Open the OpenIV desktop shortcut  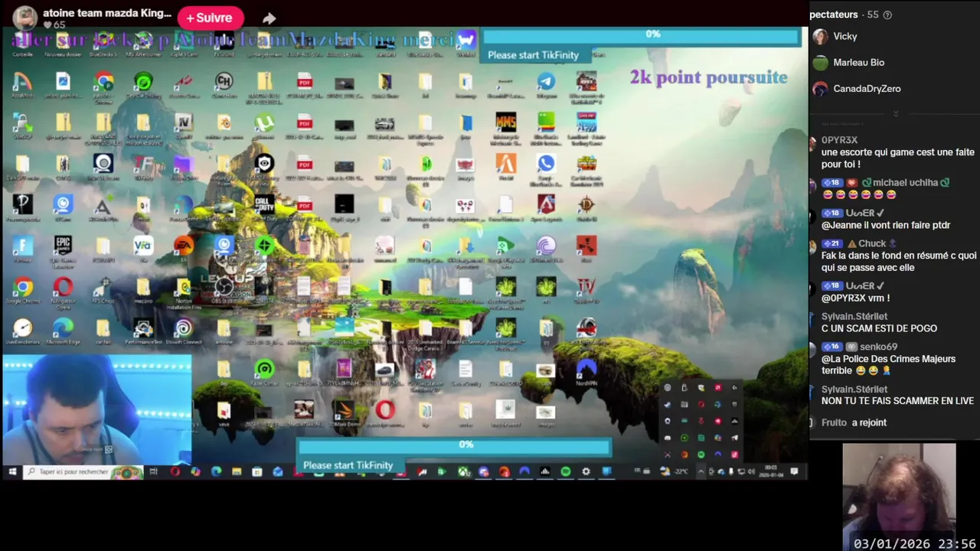coord(184,122)
